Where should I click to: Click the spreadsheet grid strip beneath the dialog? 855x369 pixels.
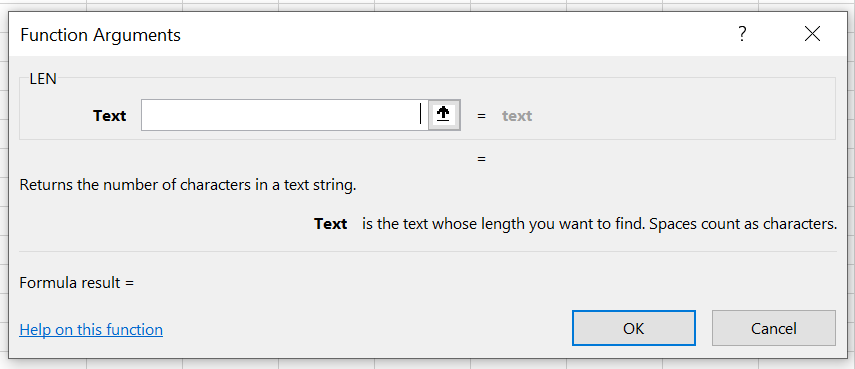[x=428, y=364]
